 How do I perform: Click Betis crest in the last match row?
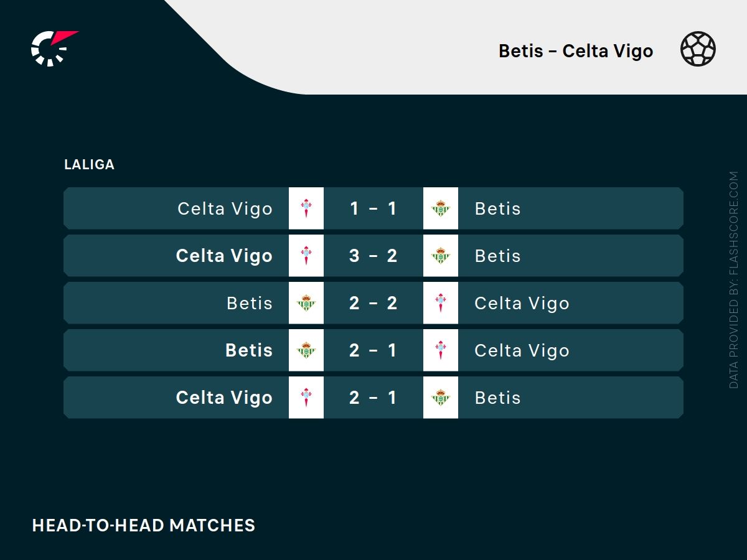coord(441,398)
